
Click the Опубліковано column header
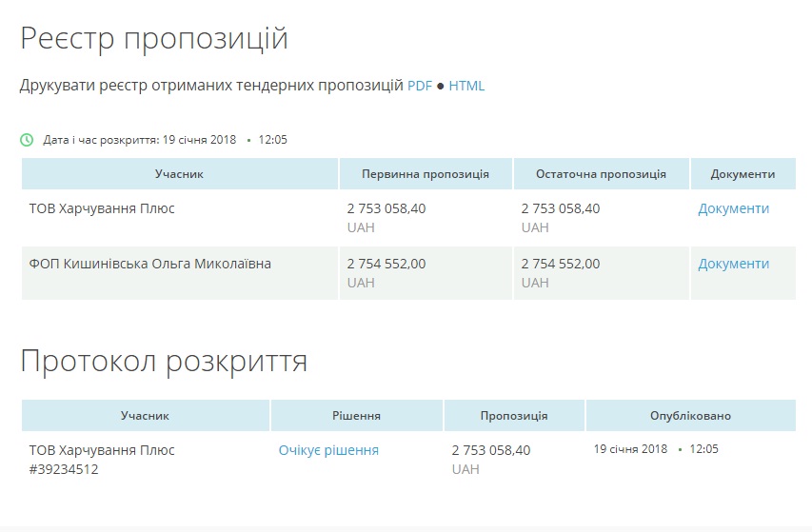[x=690, y=416]
